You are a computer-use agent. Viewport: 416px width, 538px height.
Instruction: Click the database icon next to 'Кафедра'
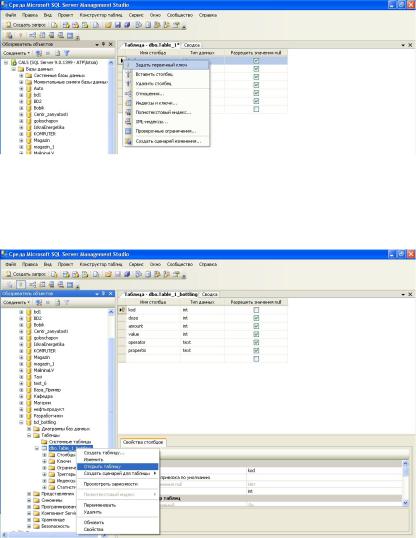pyautogui.click(x=29, y=396)
